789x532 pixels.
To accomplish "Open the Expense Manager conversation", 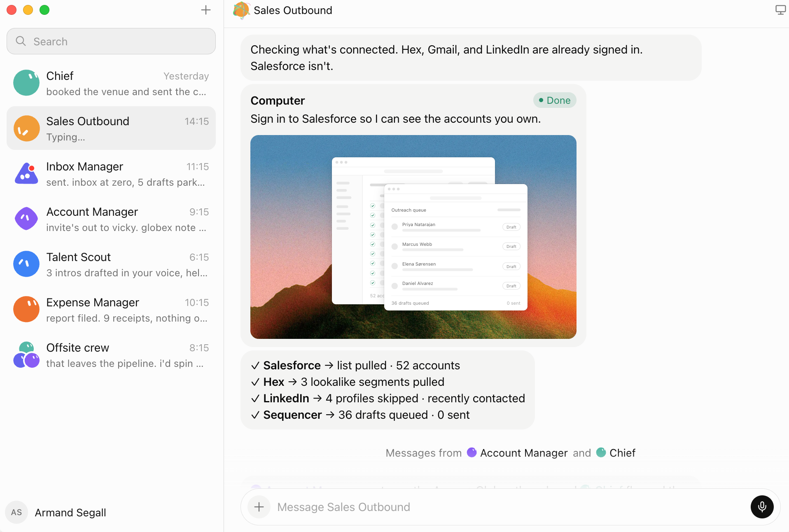I will [x=111, y=310].
